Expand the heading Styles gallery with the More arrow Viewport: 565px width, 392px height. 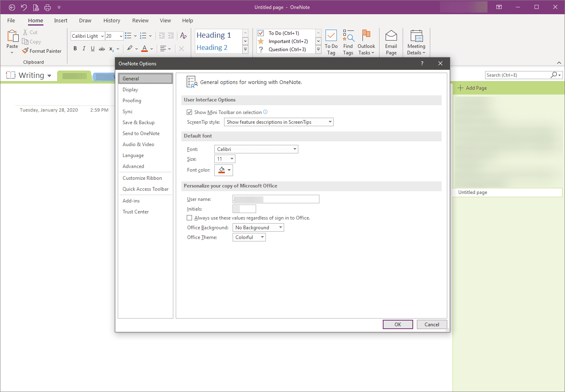pyautogui.click(x=245, y=50)
